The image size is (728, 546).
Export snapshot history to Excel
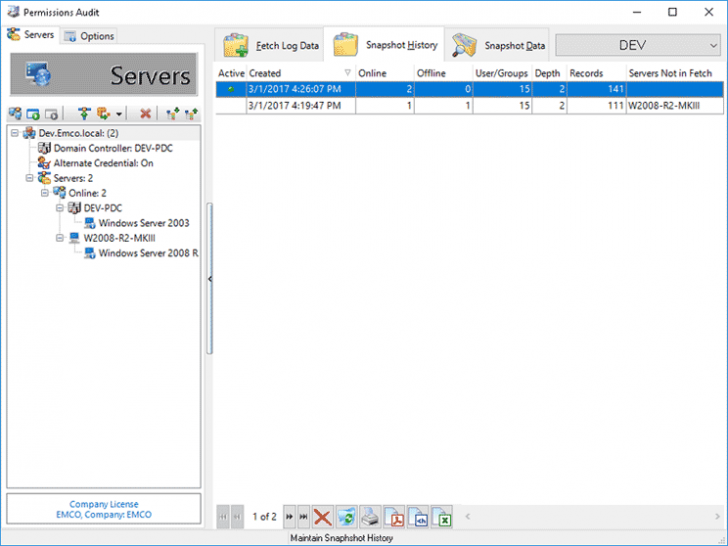441,517
